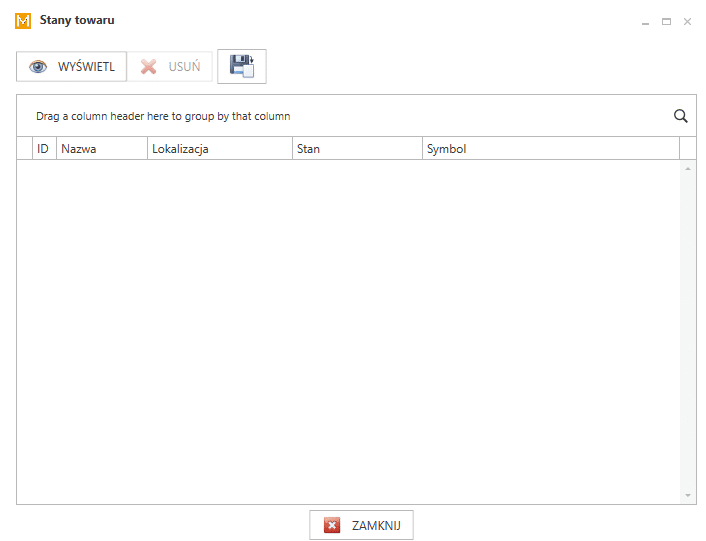Viewport: 706px width, 541px height.
Task: Click the ZAMKNIJ close button
Action: pyautogui.click(x=361, y=525)
